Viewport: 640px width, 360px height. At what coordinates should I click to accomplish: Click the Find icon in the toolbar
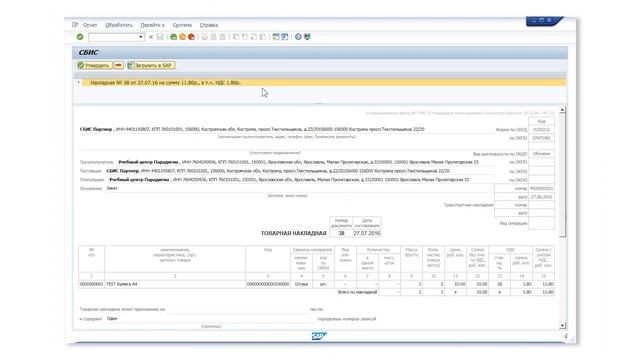click(x=213, y=37)
